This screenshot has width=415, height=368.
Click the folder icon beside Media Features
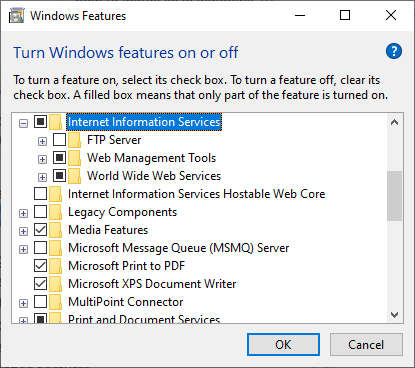[56, 230]
